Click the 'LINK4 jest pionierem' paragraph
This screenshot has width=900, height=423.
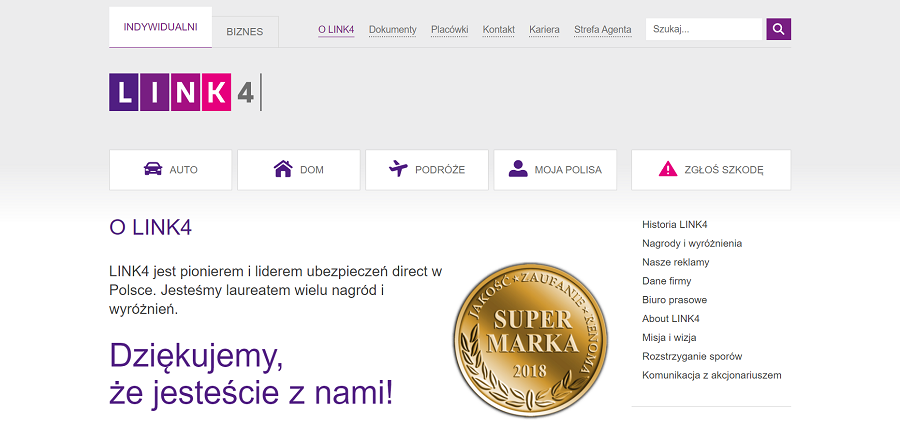coord(276,291)
